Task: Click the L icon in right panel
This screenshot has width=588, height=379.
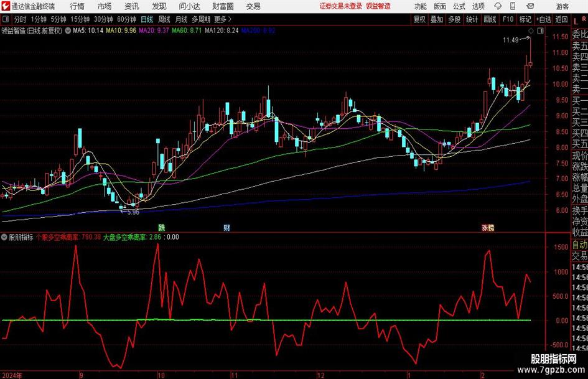Action: [x=576, y=21]
